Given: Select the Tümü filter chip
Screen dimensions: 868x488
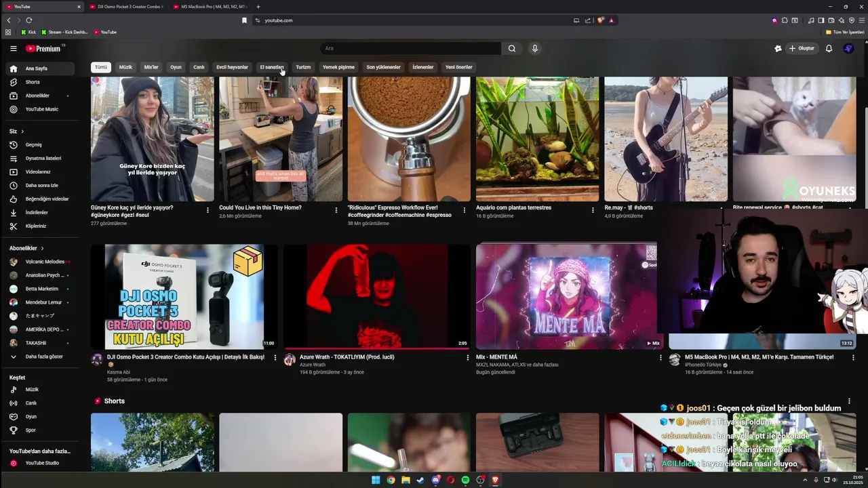Looking at the screenshot, I should pos(101,67).
